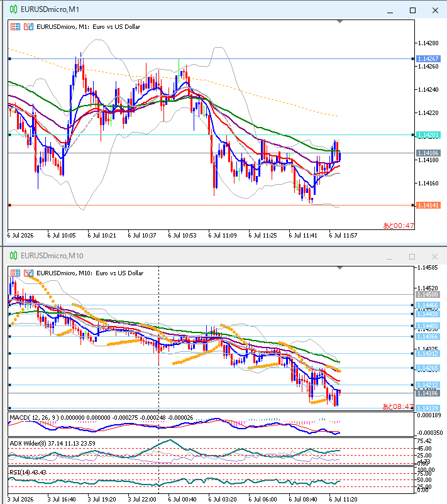The height and width of the screenshot is (504, 447).
Task: Click the 6 Jul 10:05 time label on M1
Action: (x=62, y=235)
